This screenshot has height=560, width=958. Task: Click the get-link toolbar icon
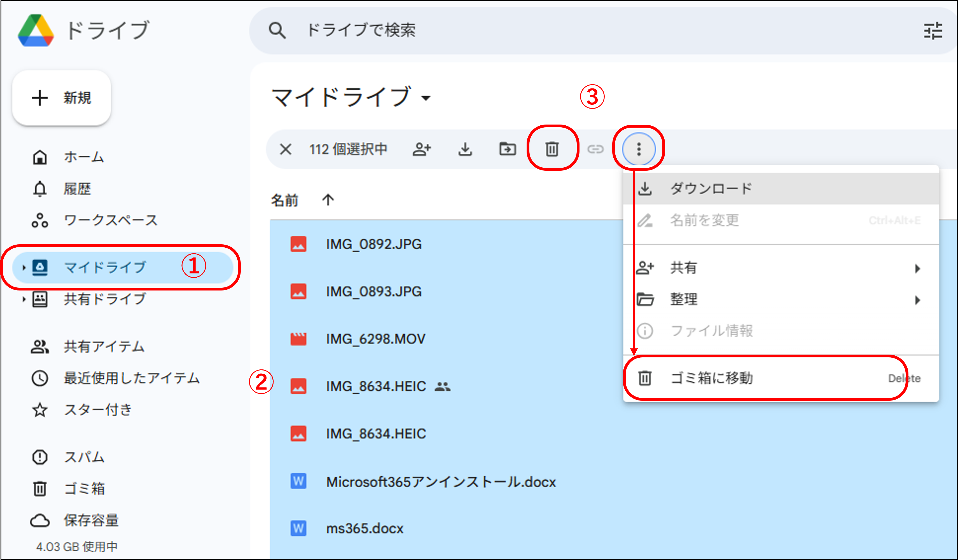[x=595, y=149]
